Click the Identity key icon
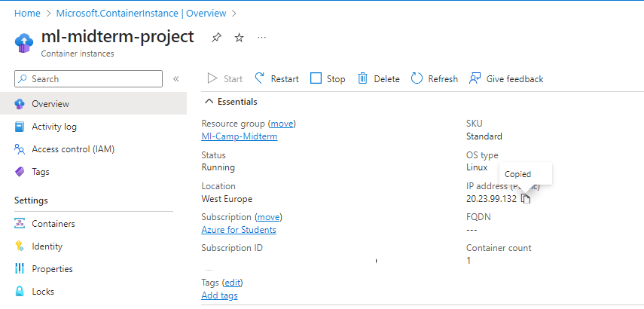The image size is (644, 309). 20,246
